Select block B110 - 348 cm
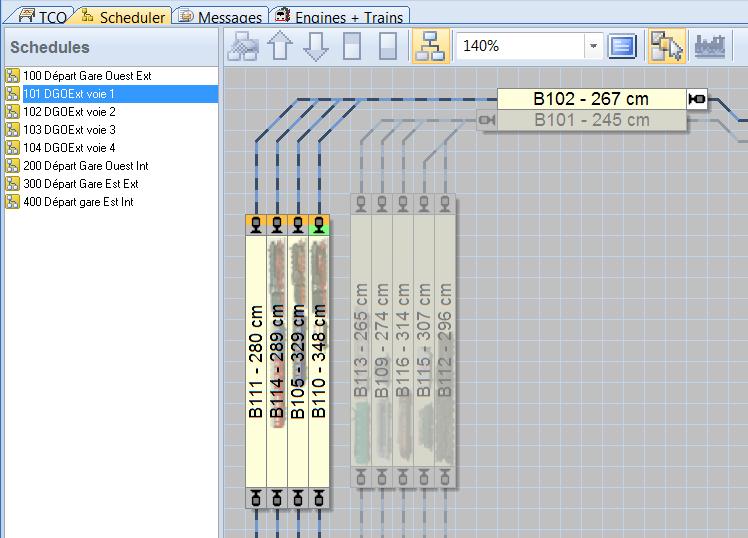Screen dimensions: 748x538 tap(319, 362)
